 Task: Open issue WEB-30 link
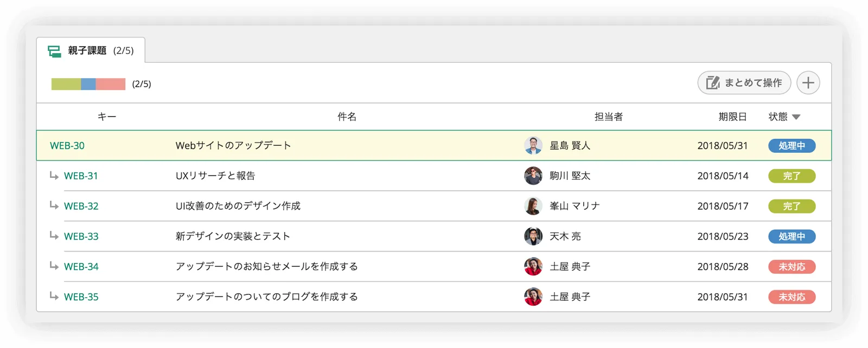67,146
